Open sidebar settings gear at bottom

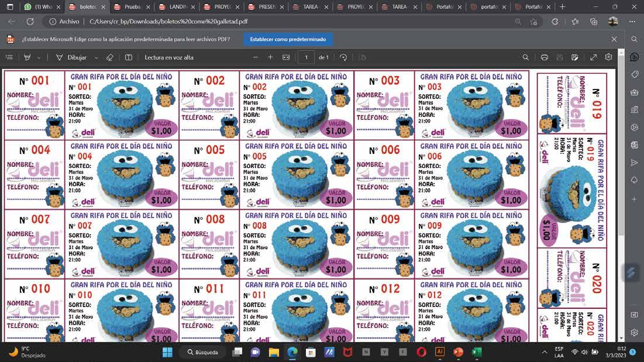coord(635,332)
